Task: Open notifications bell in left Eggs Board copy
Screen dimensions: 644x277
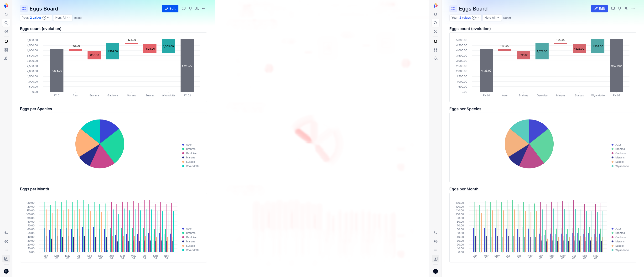Action: pos(6,14)
